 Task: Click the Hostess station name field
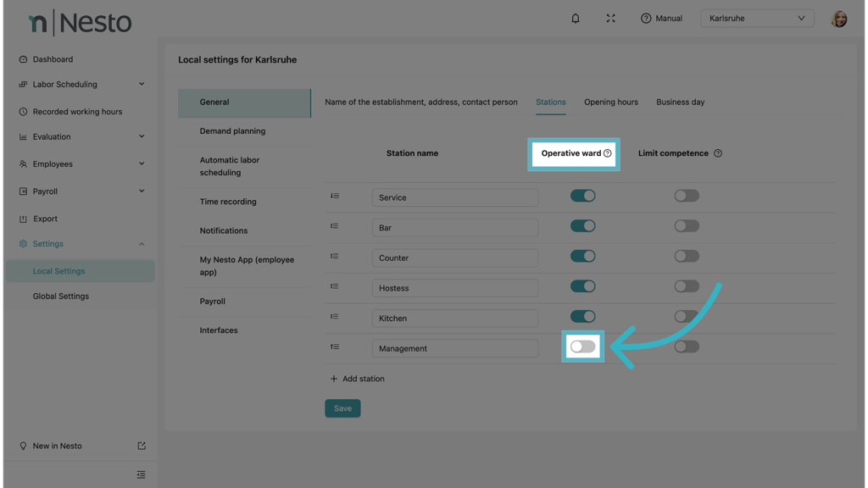pyautogui.click(x=454, y=288)
